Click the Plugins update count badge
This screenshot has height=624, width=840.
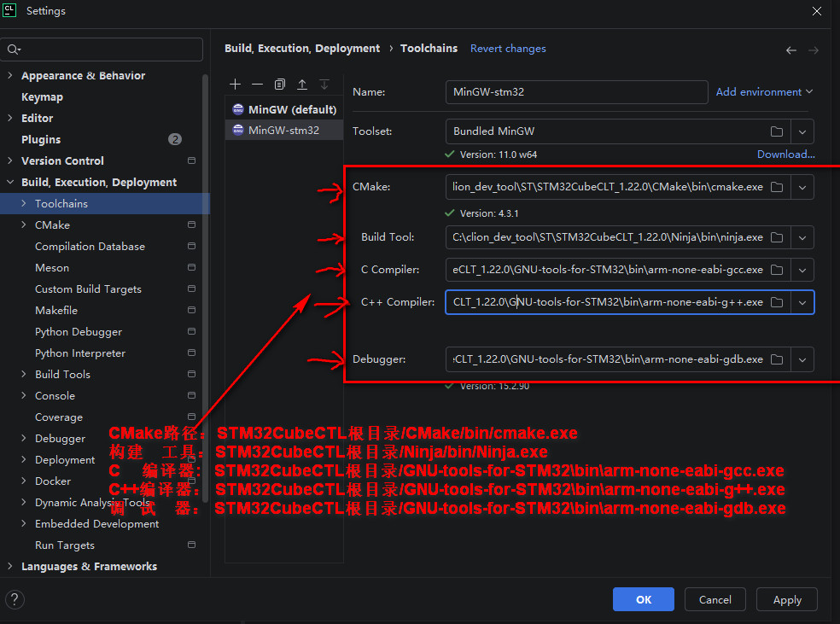click(x=175, y=139)
